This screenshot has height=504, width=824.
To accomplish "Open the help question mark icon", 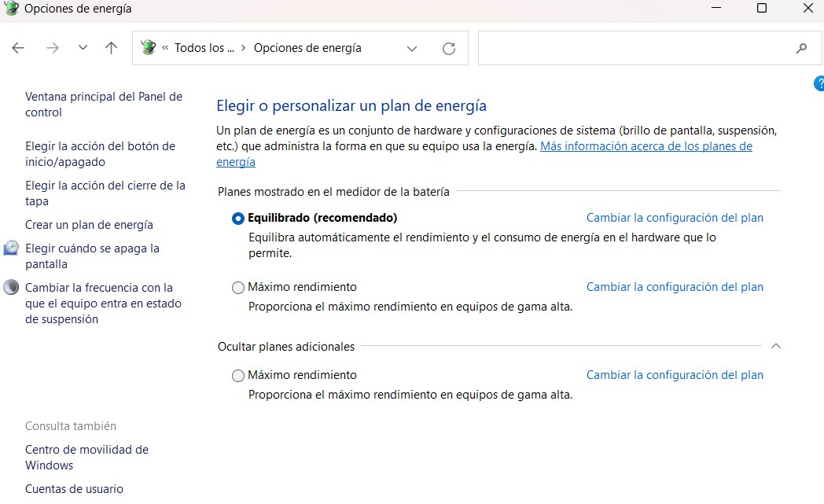I will pos(820,83).
